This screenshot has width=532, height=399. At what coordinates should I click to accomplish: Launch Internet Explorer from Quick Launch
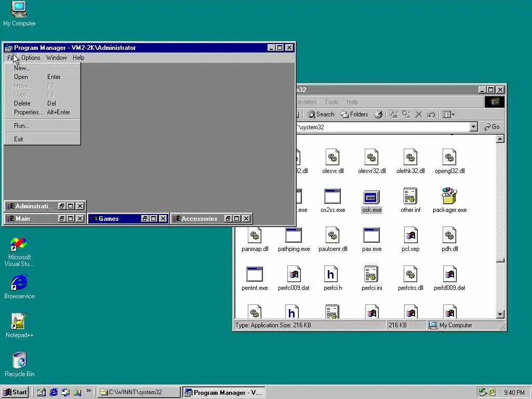tap(54, 392)
